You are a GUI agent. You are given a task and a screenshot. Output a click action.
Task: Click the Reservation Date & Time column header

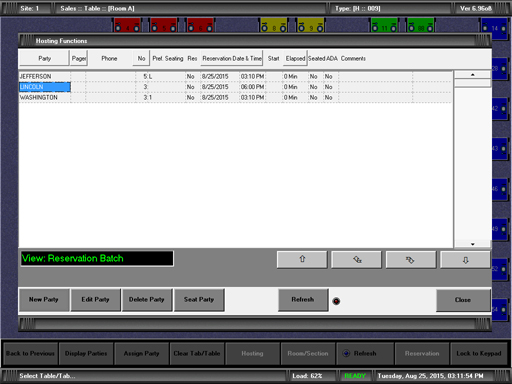232,58
